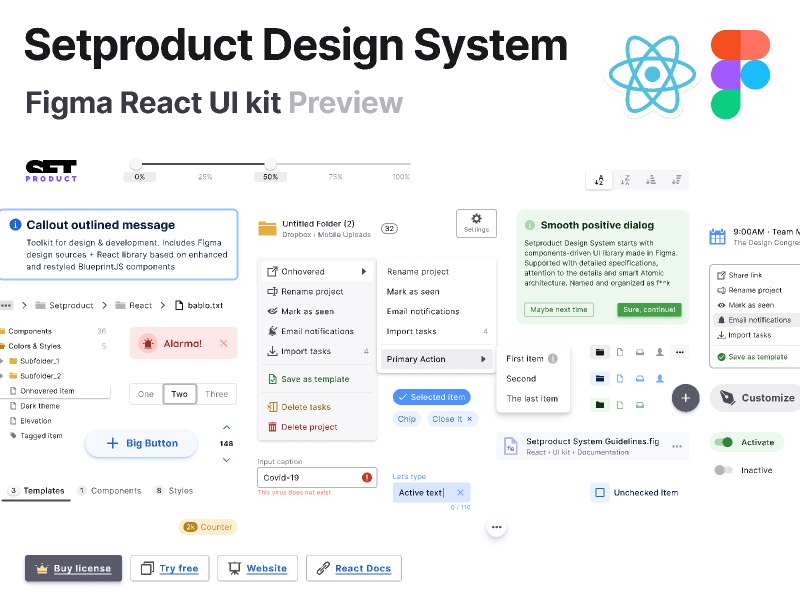Viewport: 800px width, 600px height.
Task: Click the Try free link button
Action: pos(169,568)
